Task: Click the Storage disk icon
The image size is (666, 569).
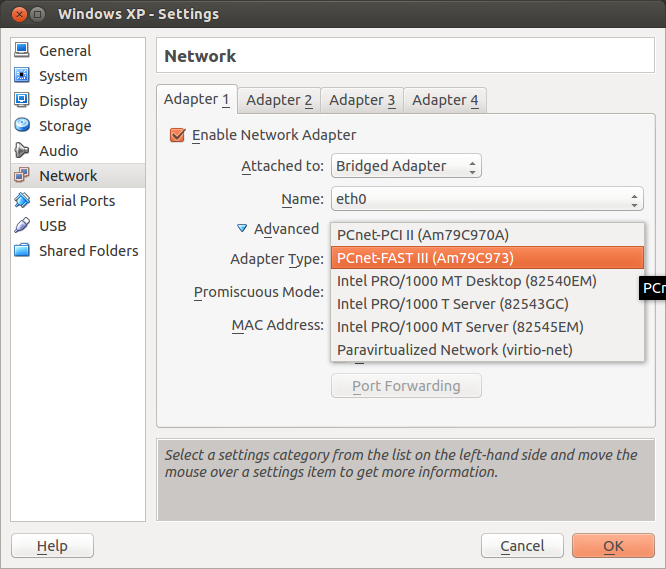Action: [22, 126]
